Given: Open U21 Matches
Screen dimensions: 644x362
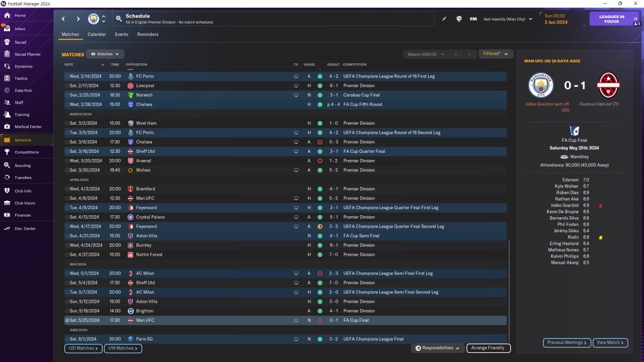Looking at the screenshot, I should click(x=84, y=348).
